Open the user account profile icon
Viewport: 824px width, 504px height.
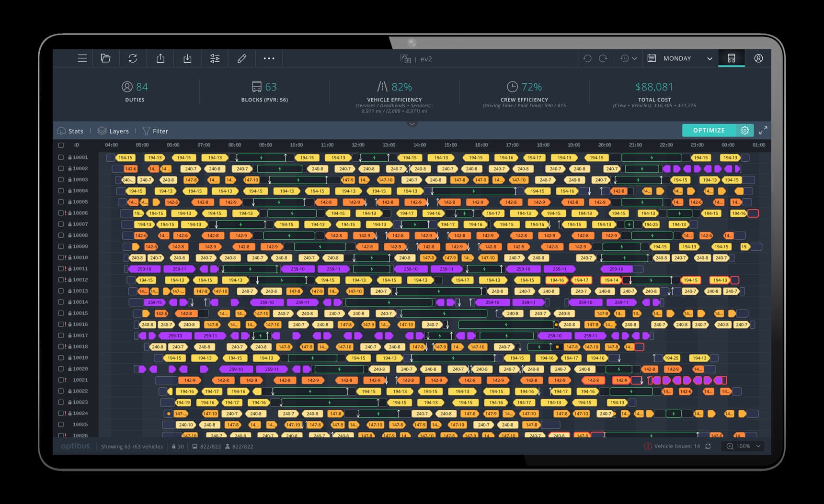click(x=758, y=58)
